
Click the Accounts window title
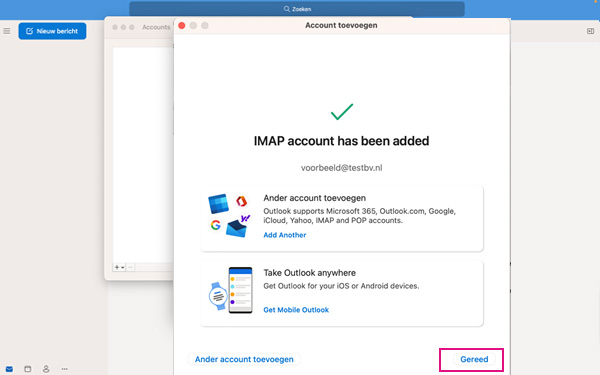(x=156, y=27)
